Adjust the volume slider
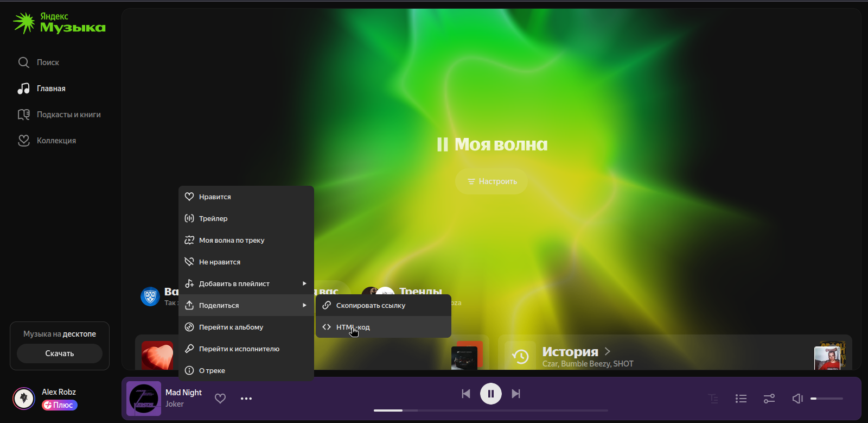The width and height of the screenshot is (868, 423). 827,399
